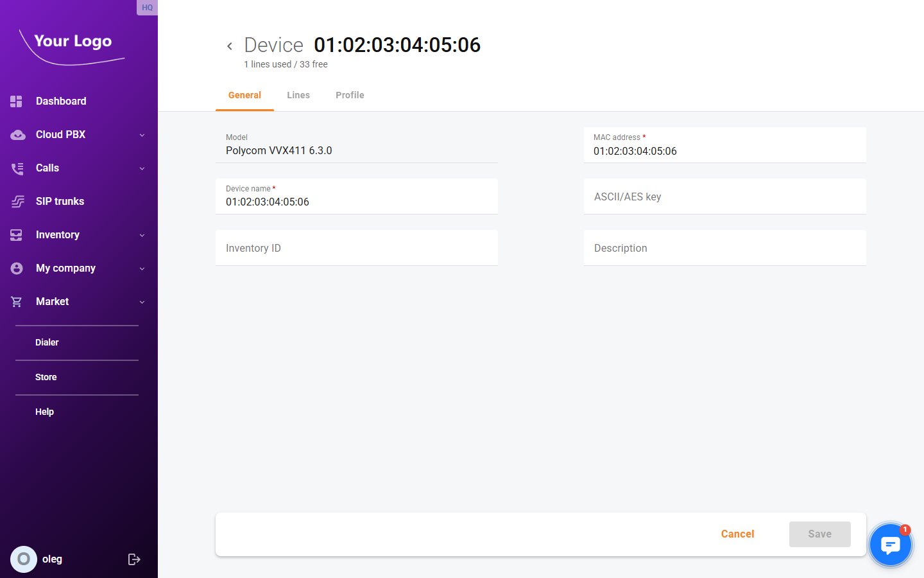Click the Cloud PBX cloud icon
Image resolution: width=924 pixels, height=578 pixels.
click(x=17, y=135)
